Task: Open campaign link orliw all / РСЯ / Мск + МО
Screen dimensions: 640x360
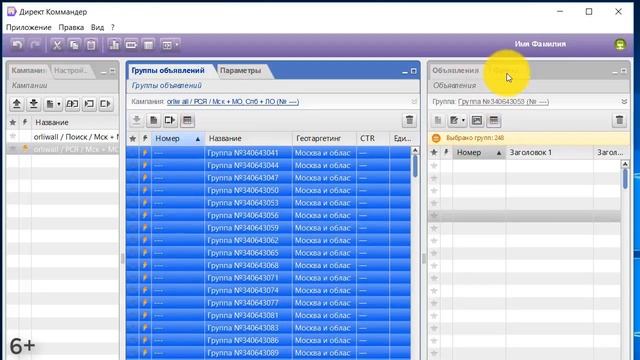Action: (x=233, y=102)
